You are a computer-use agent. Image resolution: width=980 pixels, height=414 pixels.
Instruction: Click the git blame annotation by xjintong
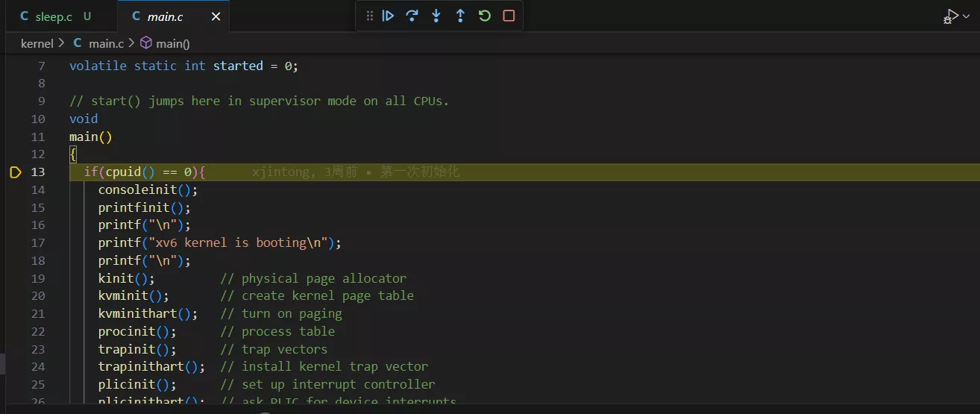pos(356,172)
